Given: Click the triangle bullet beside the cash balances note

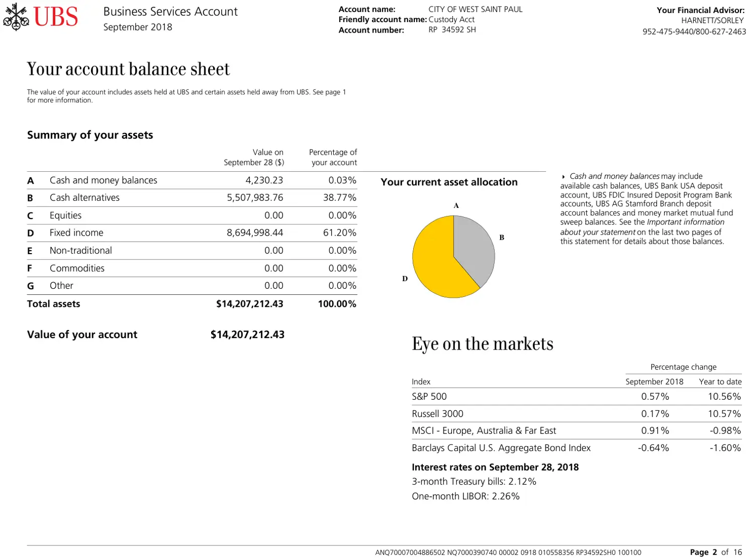Looking at the screenshot, I should click(564, 177).
